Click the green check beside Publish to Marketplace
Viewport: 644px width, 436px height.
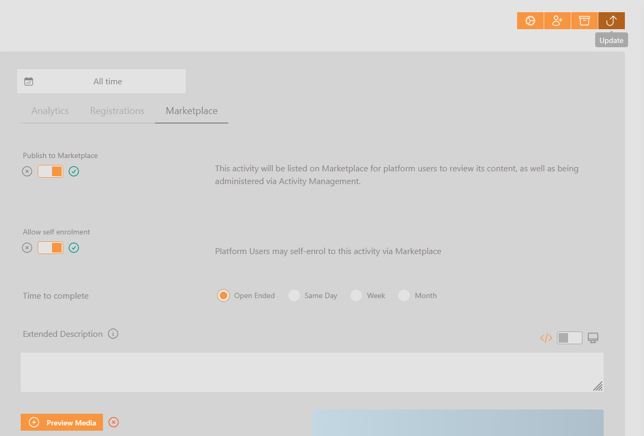(x=74, y=171)
